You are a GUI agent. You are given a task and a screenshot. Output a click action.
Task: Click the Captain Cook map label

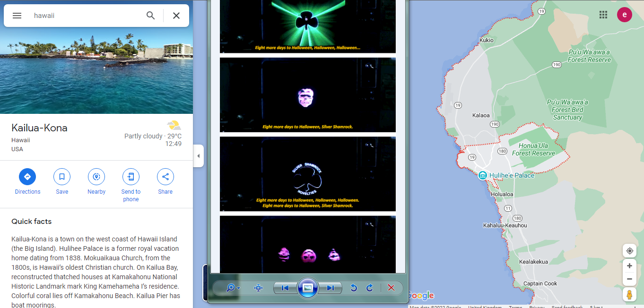pos(540,284)
